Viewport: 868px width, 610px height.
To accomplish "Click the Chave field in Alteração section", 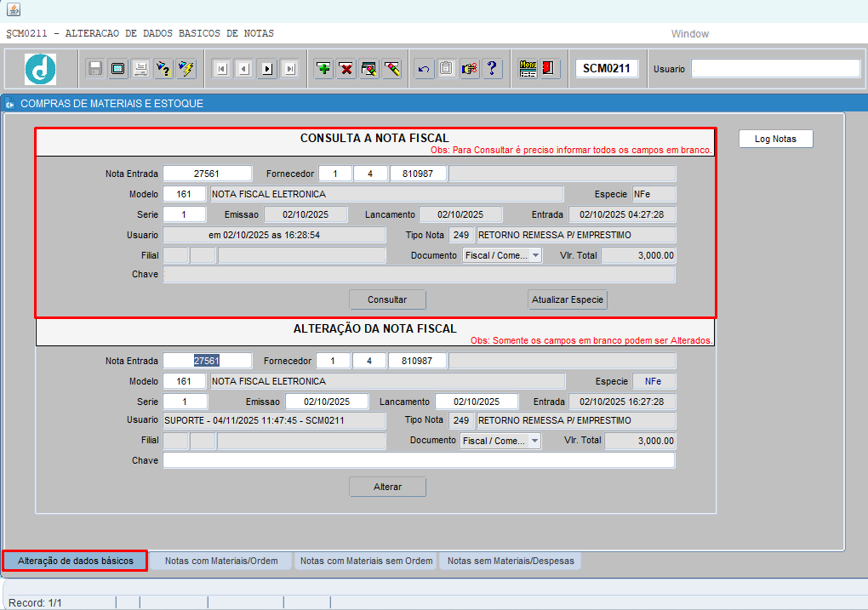I will click(419, 460).
